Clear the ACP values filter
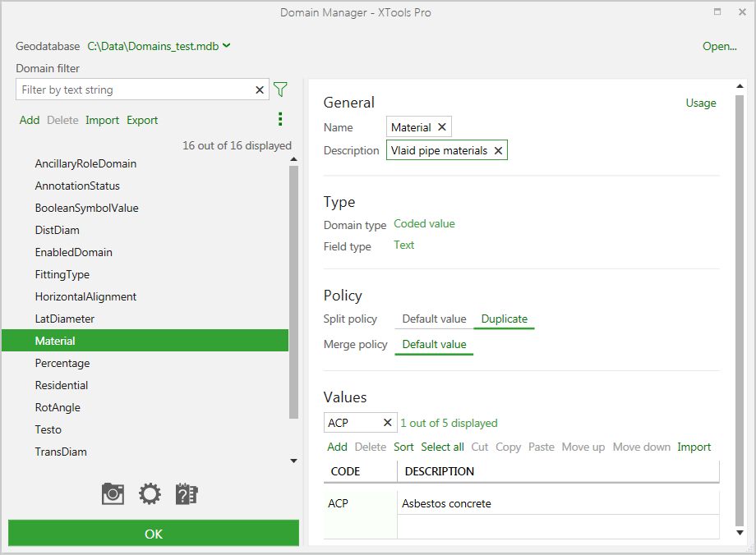This screenshot has height=555, width=756. pos(387,423)
